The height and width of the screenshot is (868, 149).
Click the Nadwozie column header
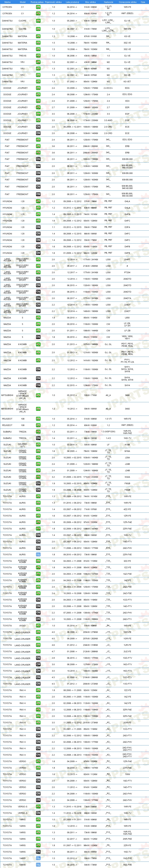[x=108, y=2]
